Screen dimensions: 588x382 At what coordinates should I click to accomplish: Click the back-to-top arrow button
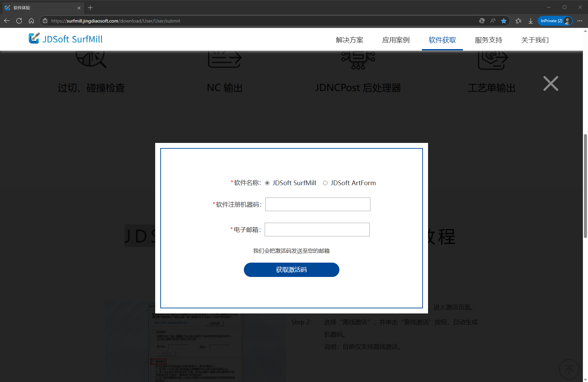(569, 369)
